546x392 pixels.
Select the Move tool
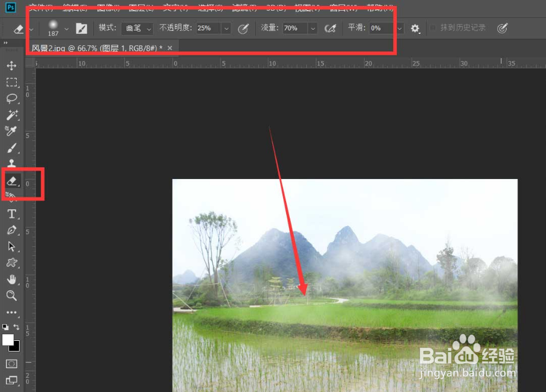pos(11,66)
